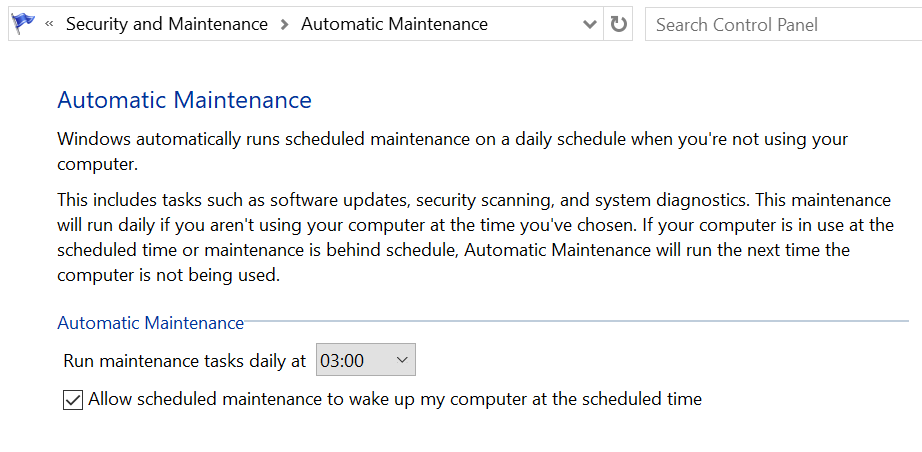The width and height of the screenshot is (922, 452).
Task: Click the arrow on the 03:00 combo box
Action: 402,360
